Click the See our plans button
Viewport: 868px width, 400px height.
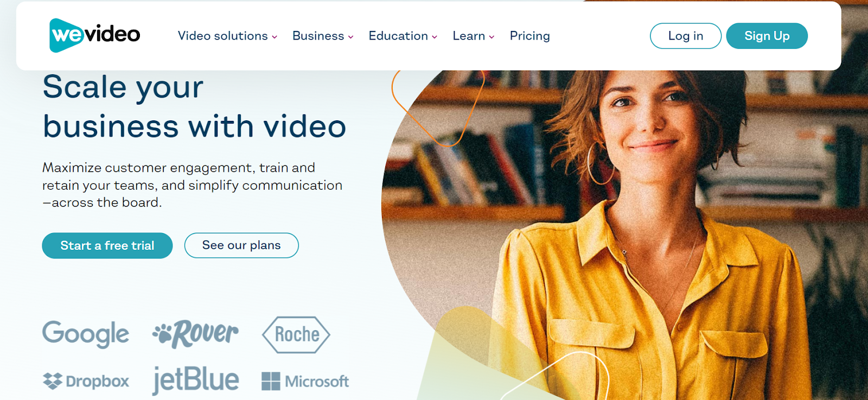(241, 246)
